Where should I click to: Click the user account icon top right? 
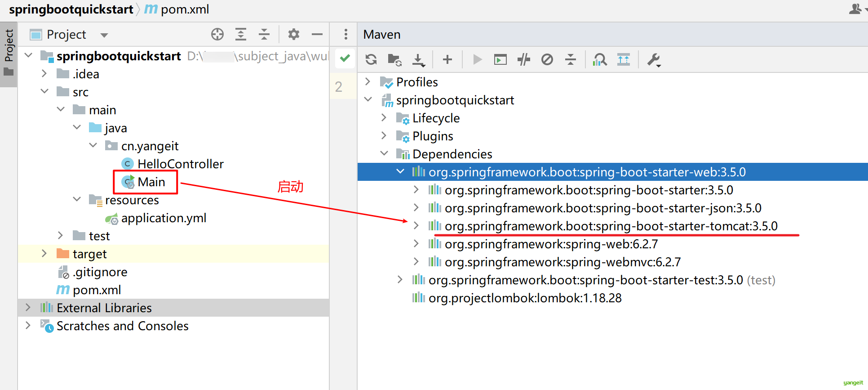click(855, 9)
